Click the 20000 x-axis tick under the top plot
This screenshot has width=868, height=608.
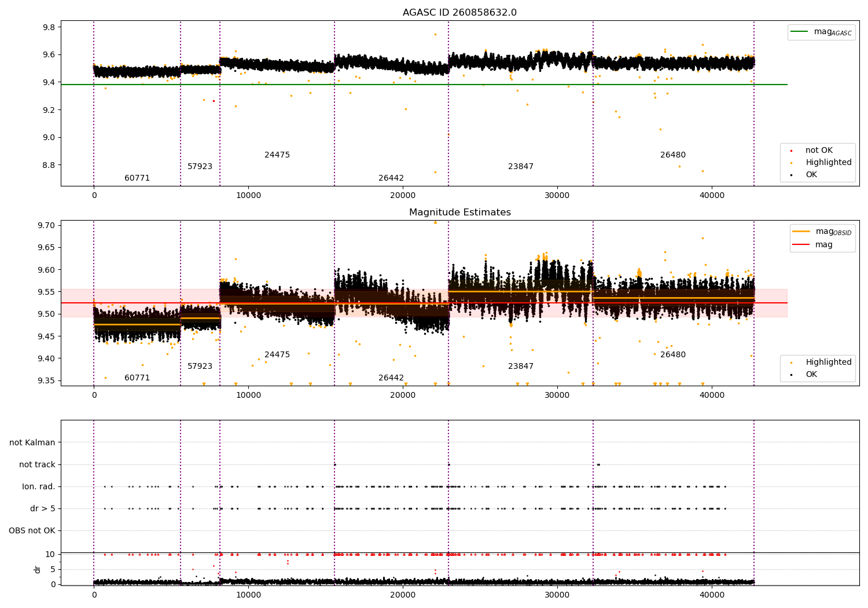(403, 196)
